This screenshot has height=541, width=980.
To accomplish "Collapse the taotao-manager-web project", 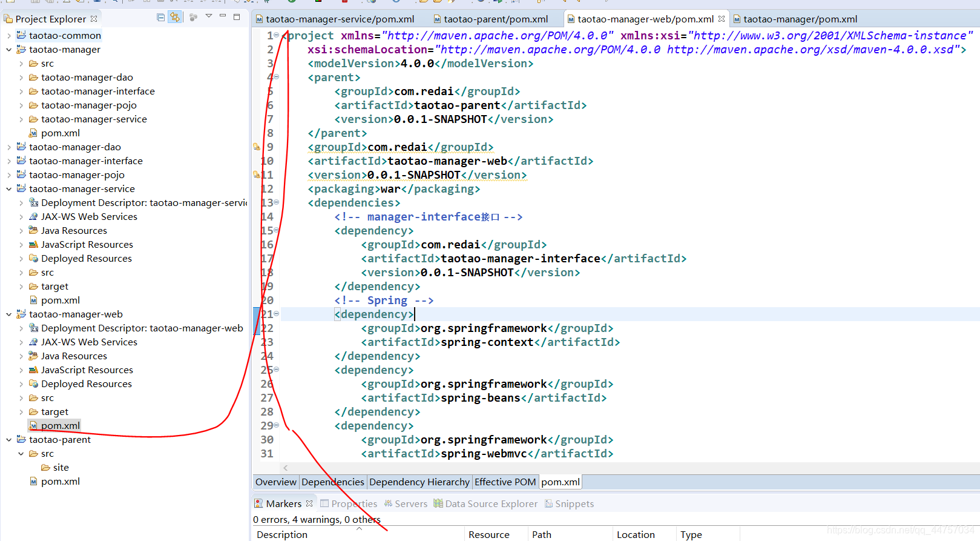I will [9, 314].
